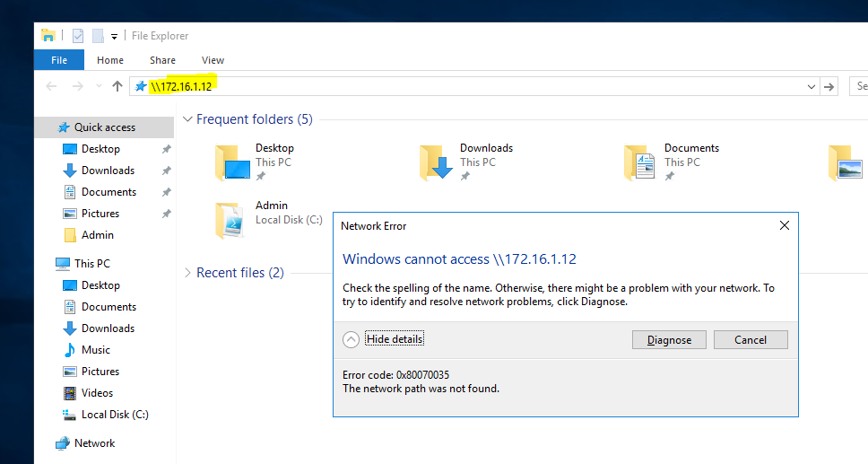The width and height of the screenshot is (868, 464).
Task: Click the Diagnose button
Action: [669, 340]
